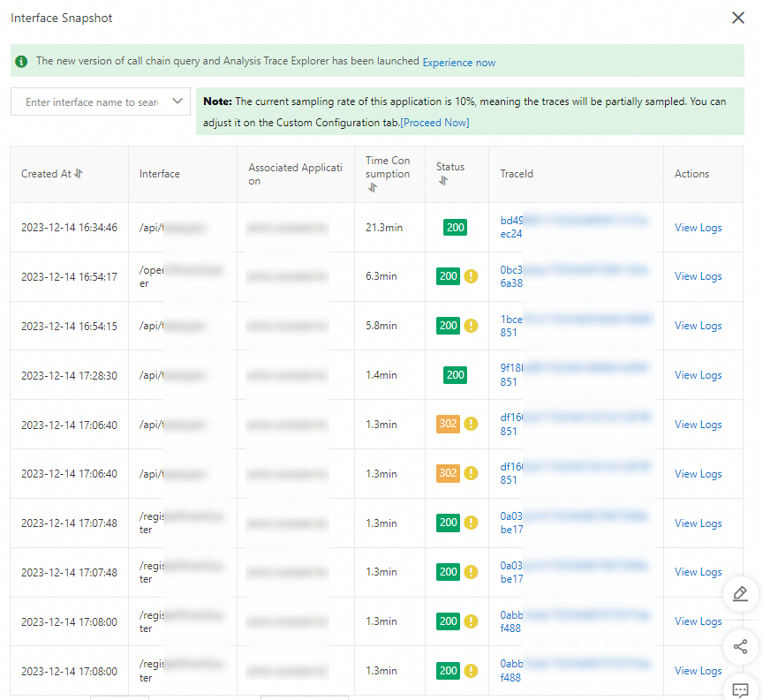763x700 pixels.
Task: View Logs for the 16:34:46 row
Action: coord(698,228)
